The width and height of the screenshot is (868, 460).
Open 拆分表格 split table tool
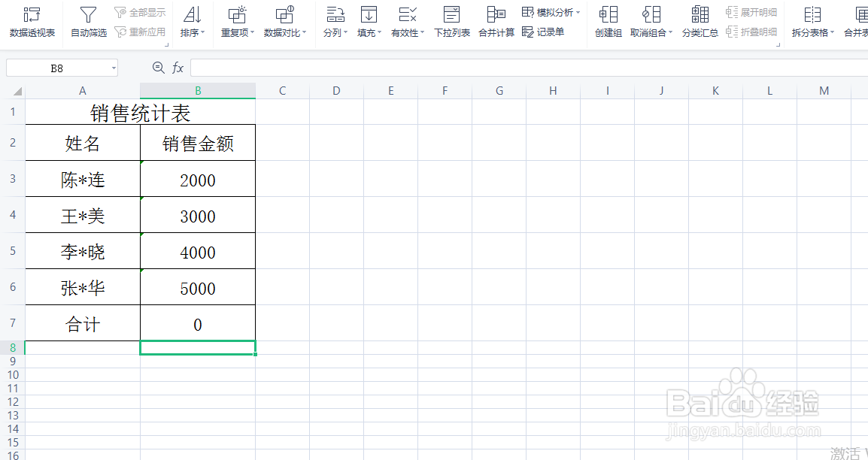point(812,22)
